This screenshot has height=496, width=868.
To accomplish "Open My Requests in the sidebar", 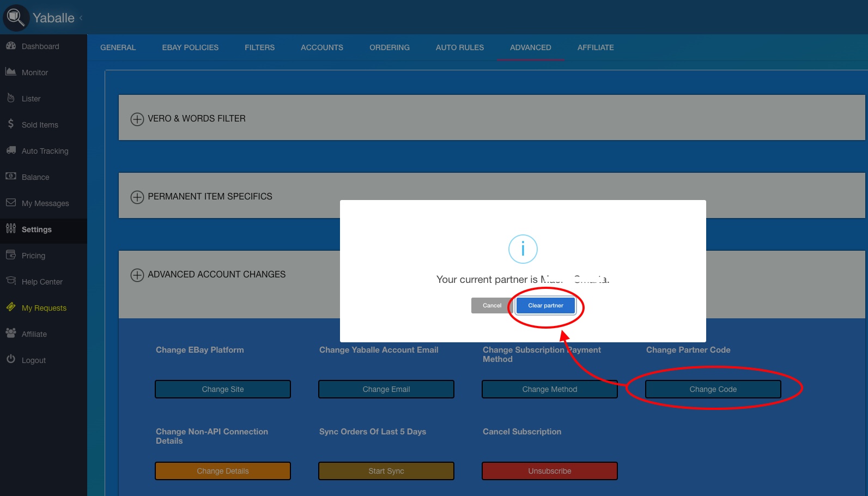I will [x=44, y=308].
